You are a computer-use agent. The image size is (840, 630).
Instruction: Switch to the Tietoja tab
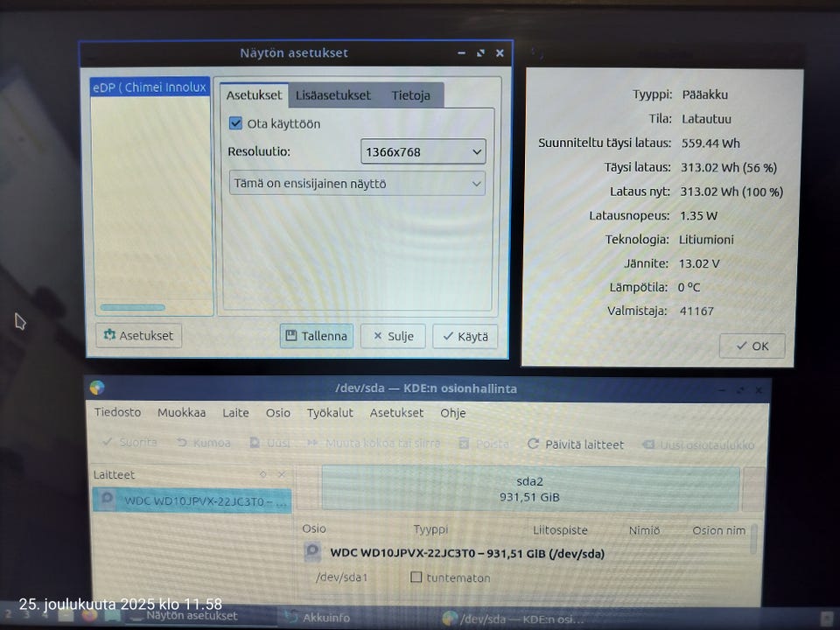(x=410, y=95)
